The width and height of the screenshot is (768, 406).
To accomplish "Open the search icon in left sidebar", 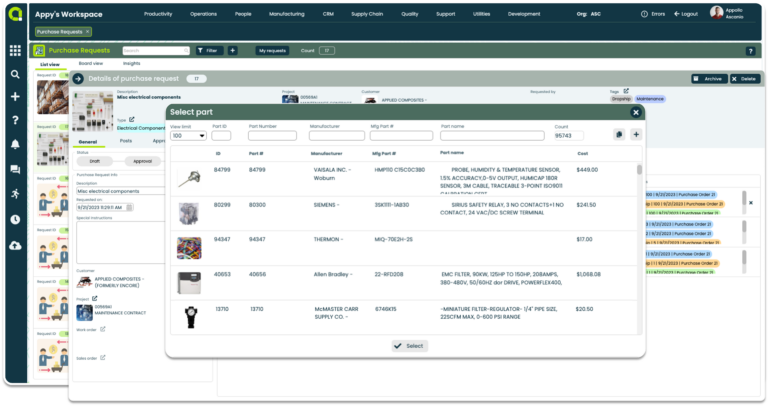I will coord(15,74).
